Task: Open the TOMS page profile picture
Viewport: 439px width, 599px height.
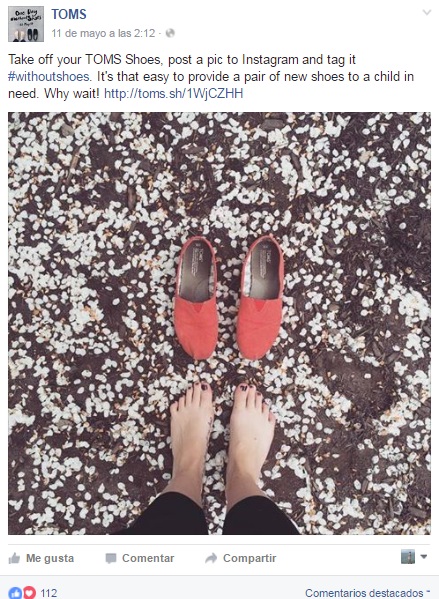Action: pos(26,24)
